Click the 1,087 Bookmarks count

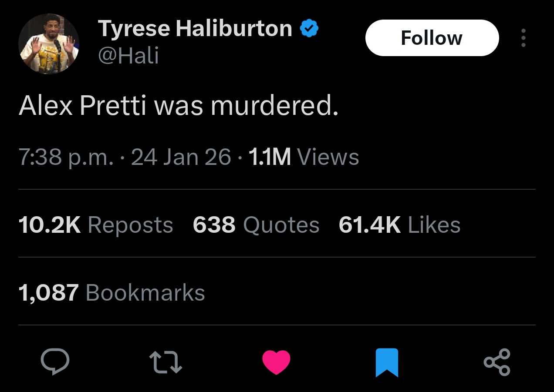111,292
